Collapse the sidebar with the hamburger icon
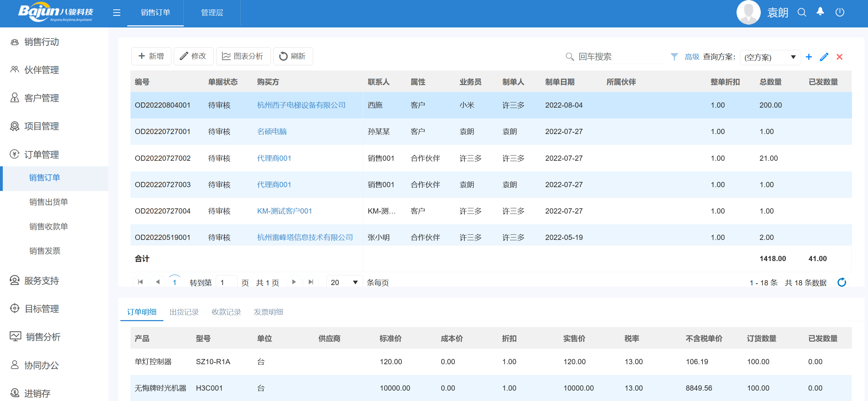This screenshot has width=868, height=401. [117, 12]
